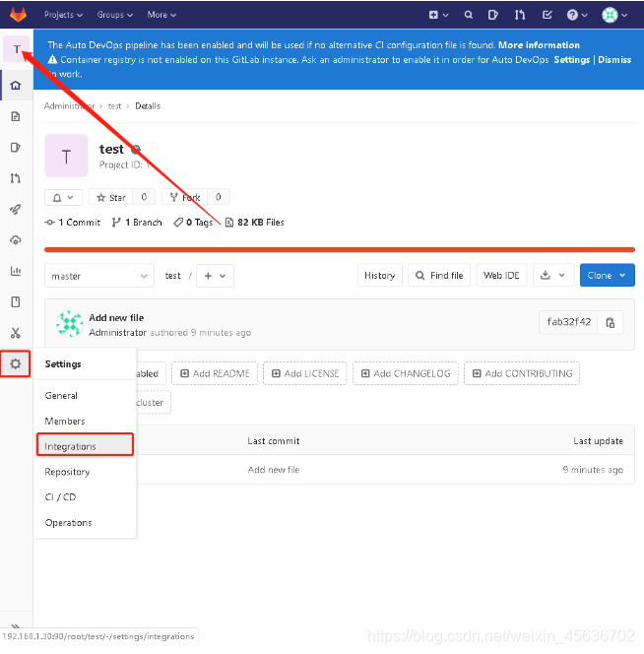Click the test path link
Viewport: 644px width, 654px height.
[x=172, y=276]
